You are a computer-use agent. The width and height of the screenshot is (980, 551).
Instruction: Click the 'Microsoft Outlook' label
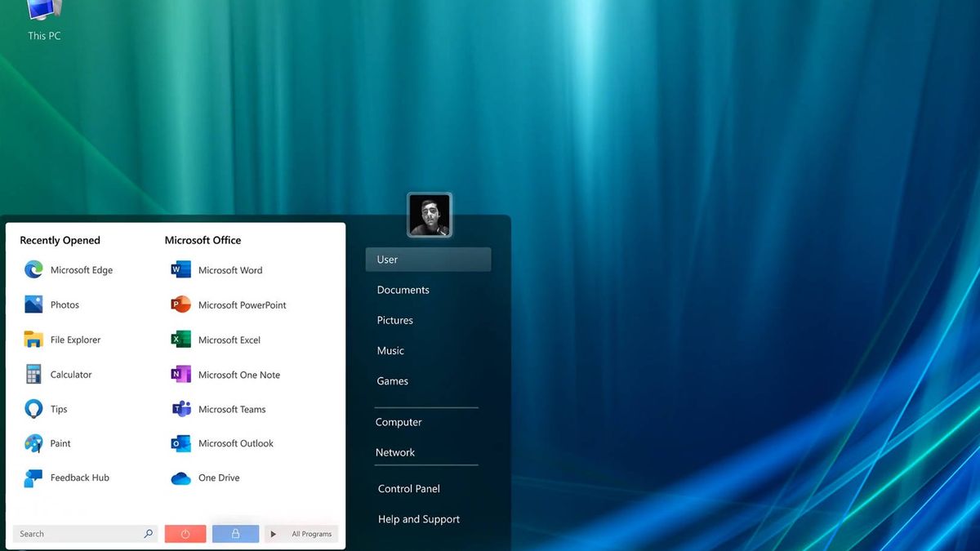(236, 443)
